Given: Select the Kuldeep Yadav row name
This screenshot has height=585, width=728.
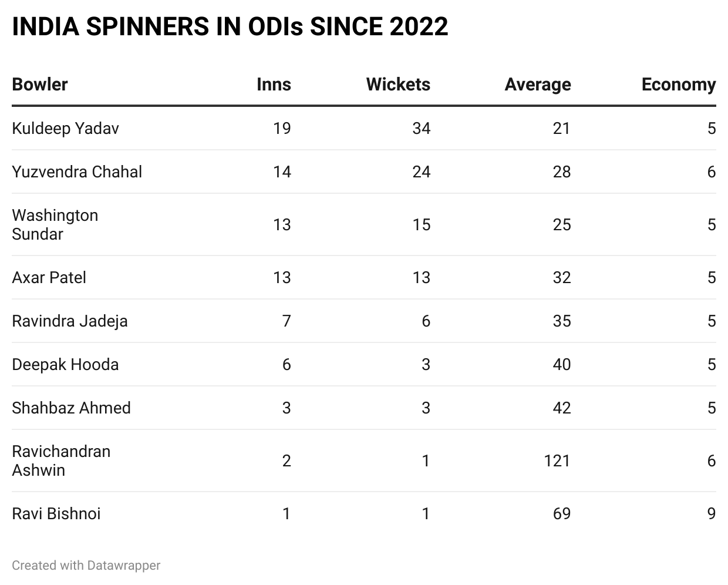Looking at the screenshot, I should (x=65, y=128).
